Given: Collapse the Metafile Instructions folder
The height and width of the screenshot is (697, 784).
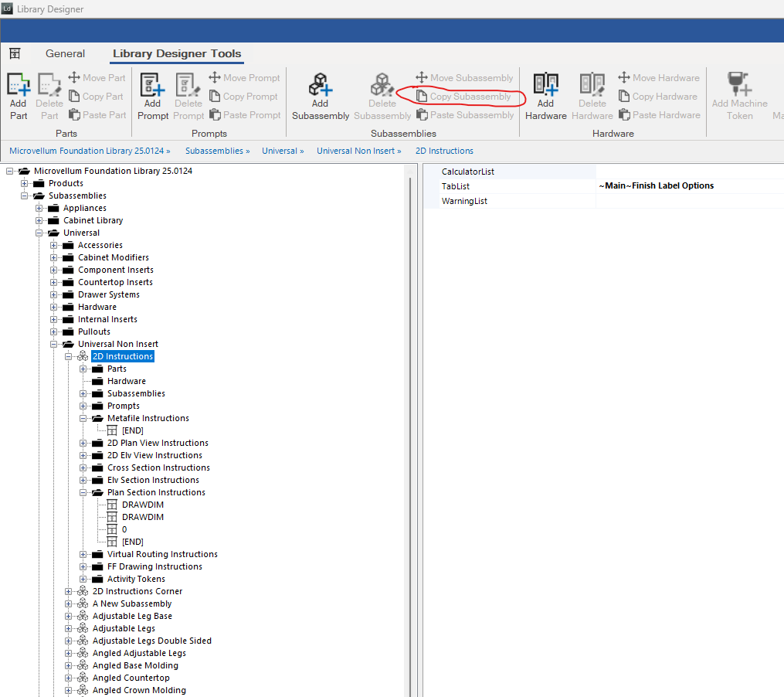Looking at the screenshot, I should (x=83, y=418).
